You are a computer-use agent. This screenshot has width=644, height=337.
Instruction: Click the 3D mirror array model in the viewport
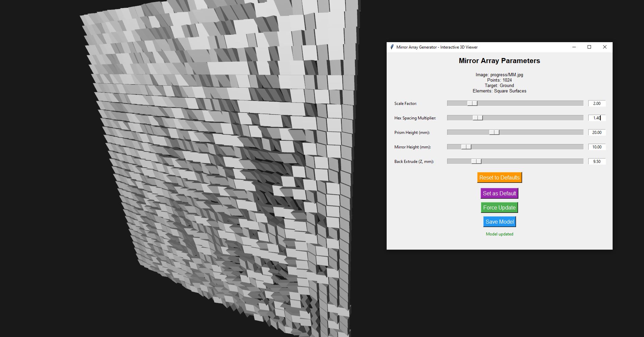220,169
